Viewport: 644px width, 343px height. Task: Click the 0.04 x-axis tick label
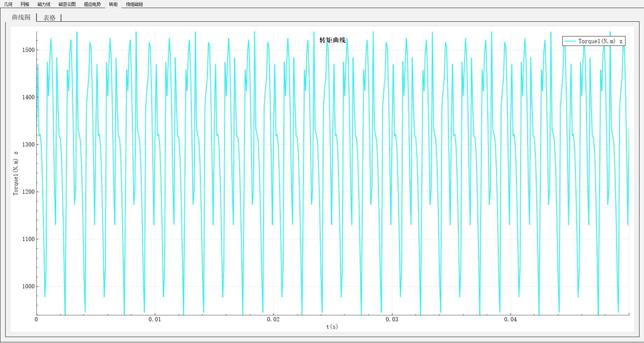(511, 319)
